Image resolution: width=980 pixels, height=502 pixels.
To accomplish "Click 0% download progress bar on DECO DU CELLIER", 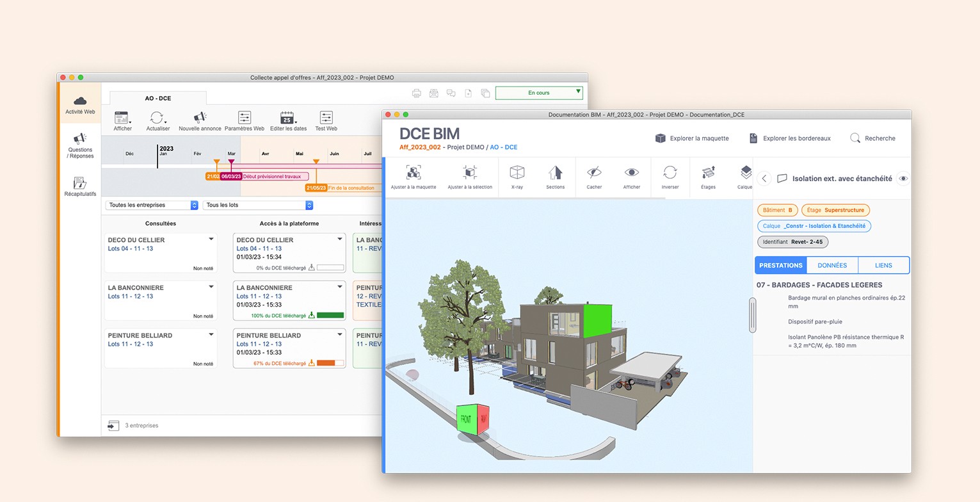I will tap(330, 268).
